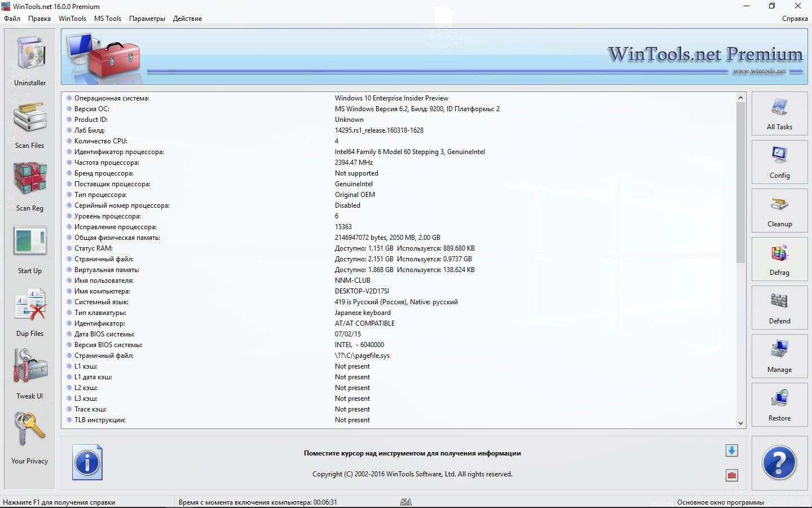Click the blue info icon
The height and width of the screenshot is (508, 812).
point(87,462)
